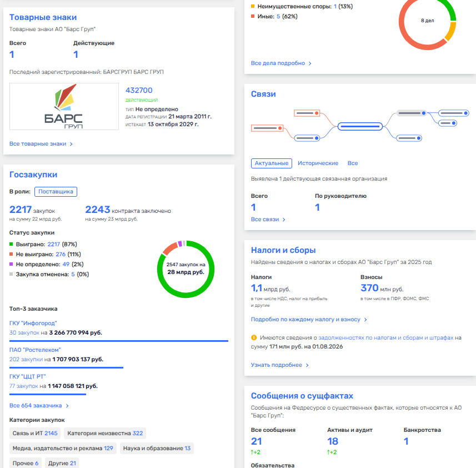
Task: Expand Все 654 заказчика chevron
Action: point(67,406)
